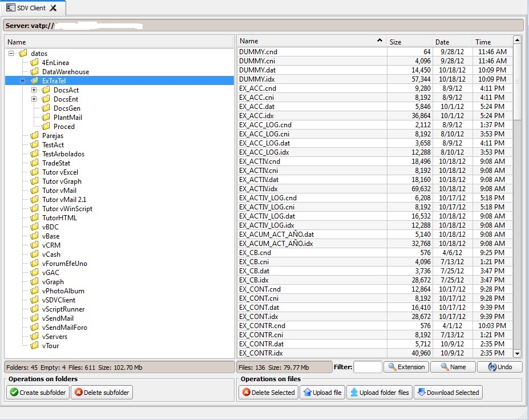
Task: Click the Upload file button
Action: (322, 393)
